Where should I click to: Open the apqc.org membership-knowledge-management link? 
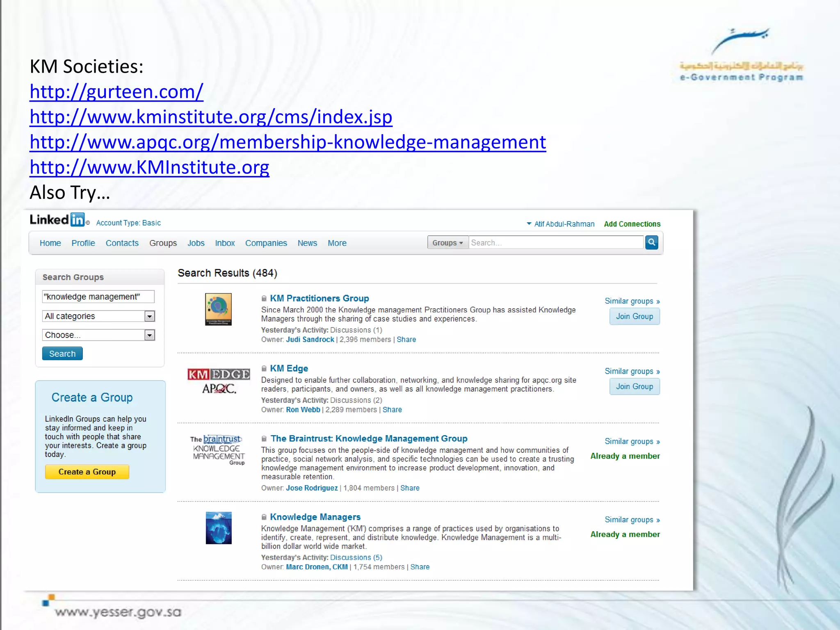(288, 142)
